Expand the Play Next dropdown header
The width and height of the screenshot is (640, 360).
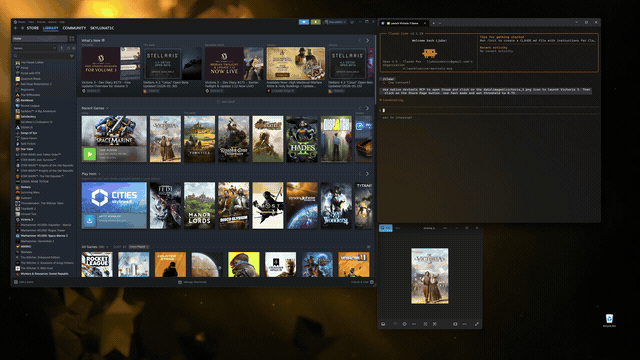click(91, 174)
